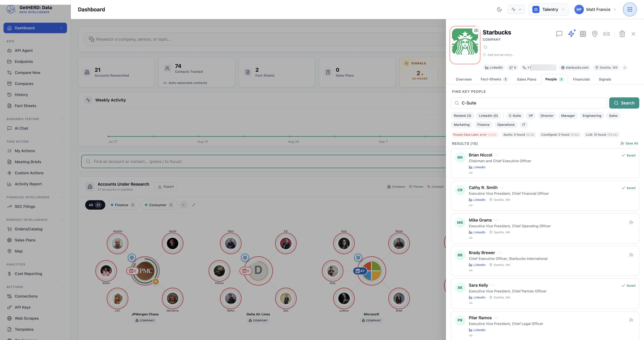The height and width of the screenshot is (340, 644).
Task: Click in the C-Suite key people search field
Action: tap(529, 103)
